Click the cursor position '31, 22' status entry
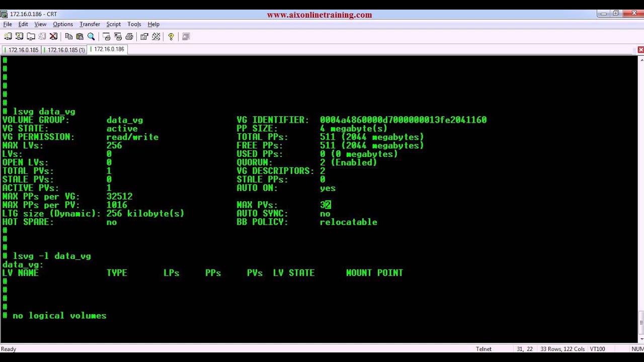 (525, 349)
